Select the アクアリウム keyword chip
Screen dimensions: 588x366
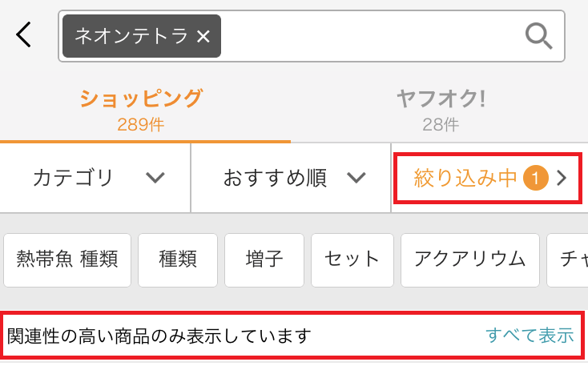[469, 259]
